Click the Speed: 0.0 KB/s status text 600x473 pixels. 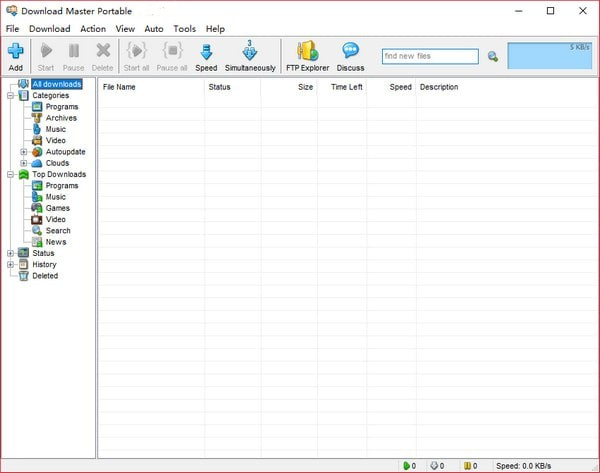pos(523,466)
